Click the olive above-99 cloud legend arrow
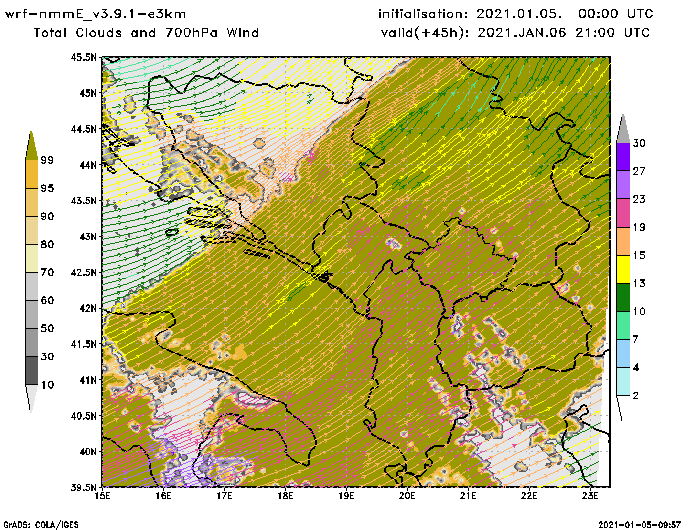 coord(31,146)
